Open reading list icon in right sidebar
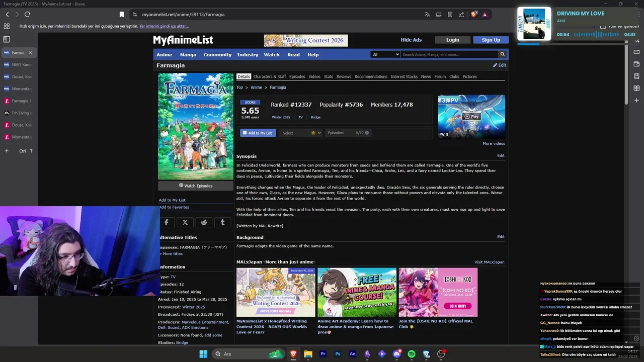 [x=636, y=88]
